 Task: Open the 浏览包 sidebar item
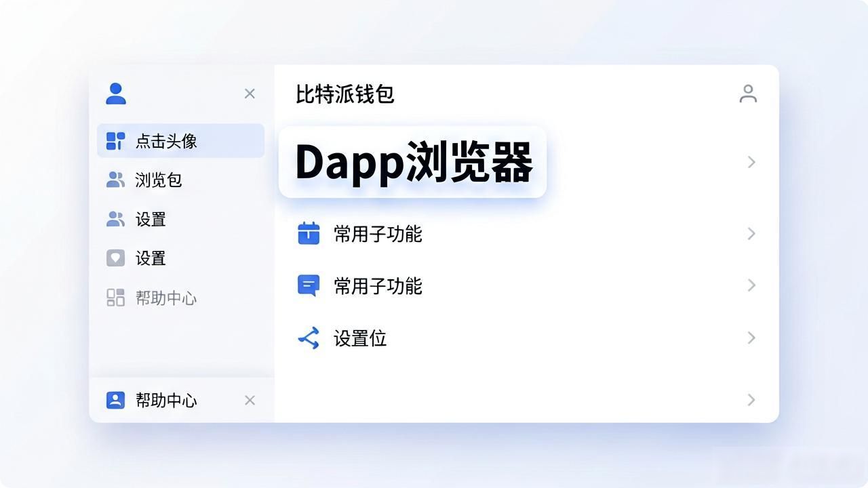pos(180,180)
